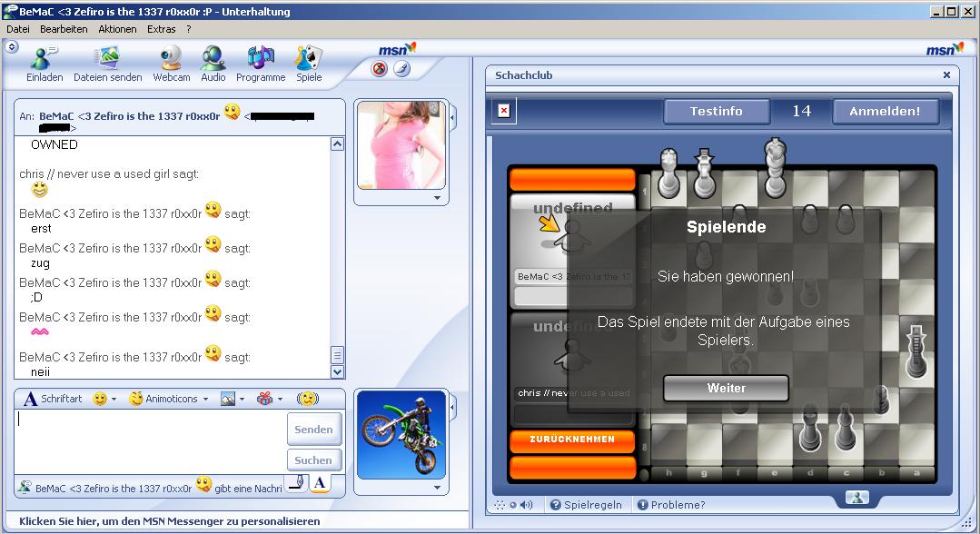This screenshot has width=980, height=534.
Task: Open the Programme activities icon
Action: (x=261, y=58)
